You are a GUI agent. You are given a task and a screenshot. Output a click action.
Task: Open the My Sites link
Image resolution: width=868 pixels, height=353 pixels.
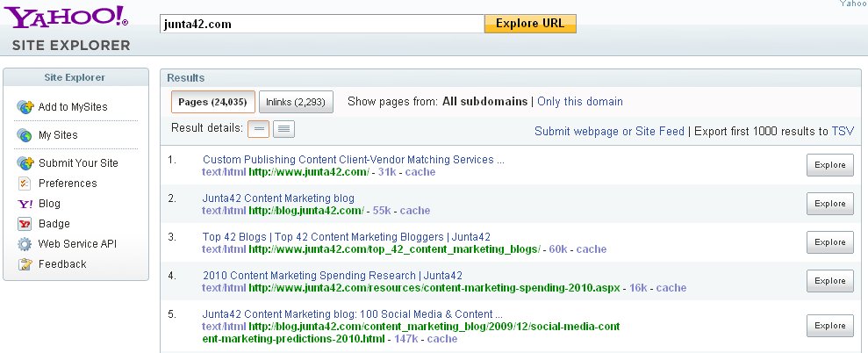[58, 135]
